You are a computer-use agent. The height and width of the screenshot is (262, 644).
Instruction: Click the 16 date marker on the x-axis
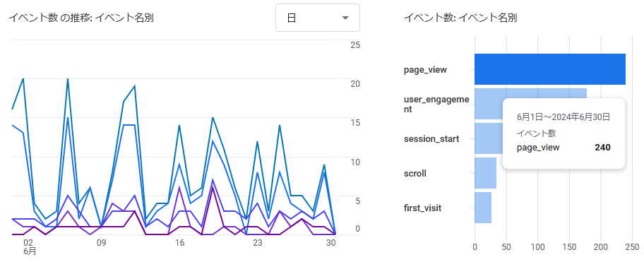(x=179, y=243)
